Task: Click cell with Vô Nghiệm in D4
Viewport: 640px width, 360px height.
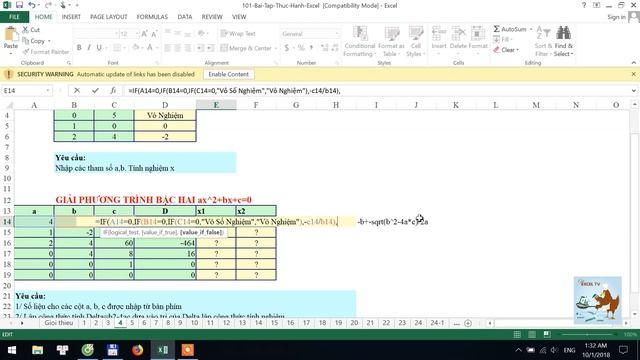Action: pyautogui.click(x=165, y=116)
